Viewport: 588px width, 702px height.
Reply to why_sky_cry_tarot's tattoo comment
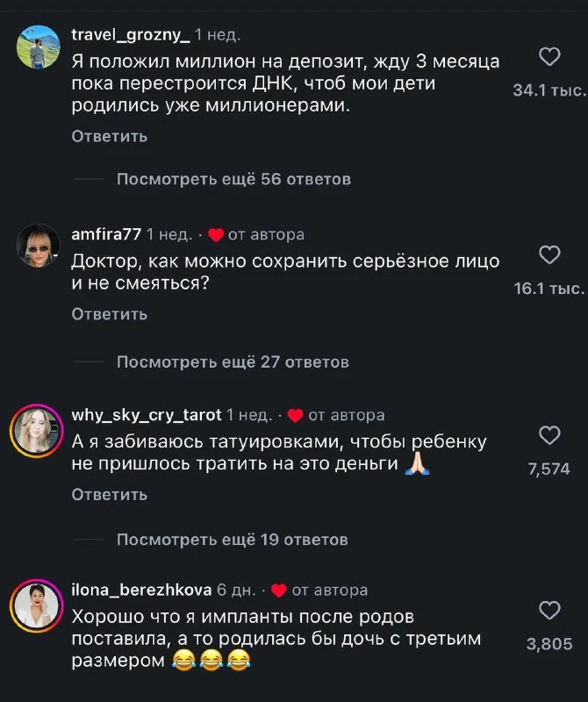click(x=109, y=495)
